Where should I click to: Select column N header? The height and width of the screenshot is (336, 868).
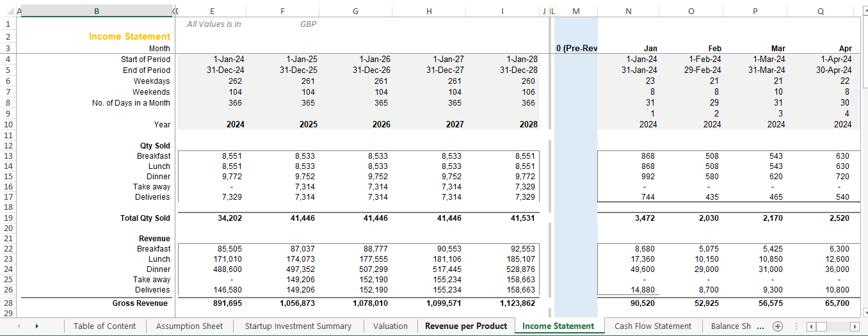click(x=629, y=11)
